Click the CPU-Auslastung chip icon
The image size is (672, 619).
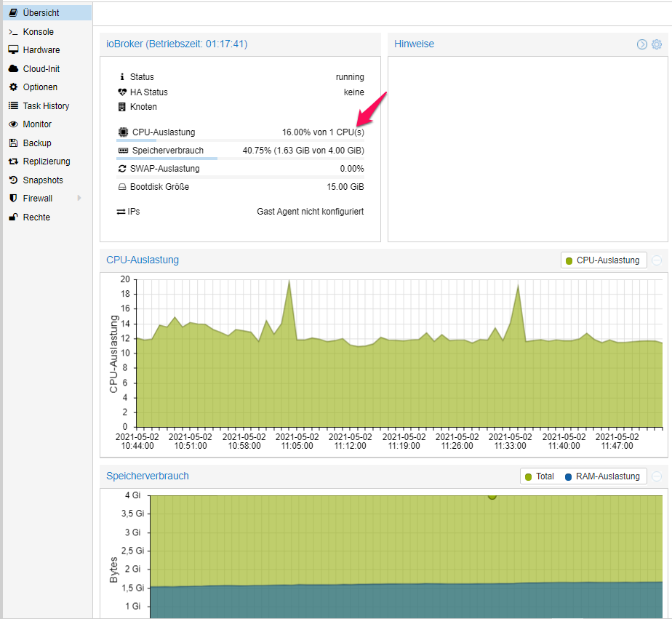(x=123, y=132)
